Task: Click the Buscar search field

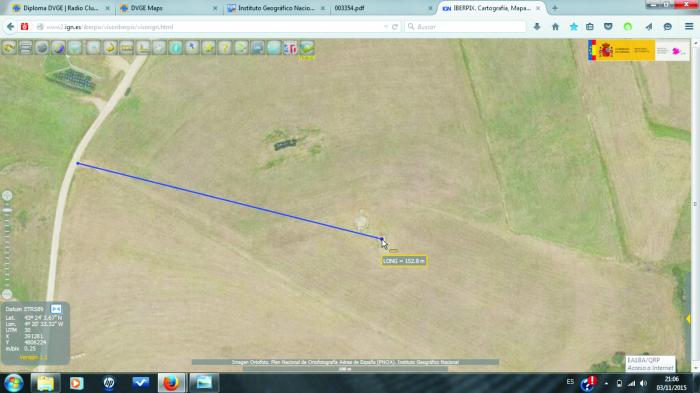Action: coord(465,27)
